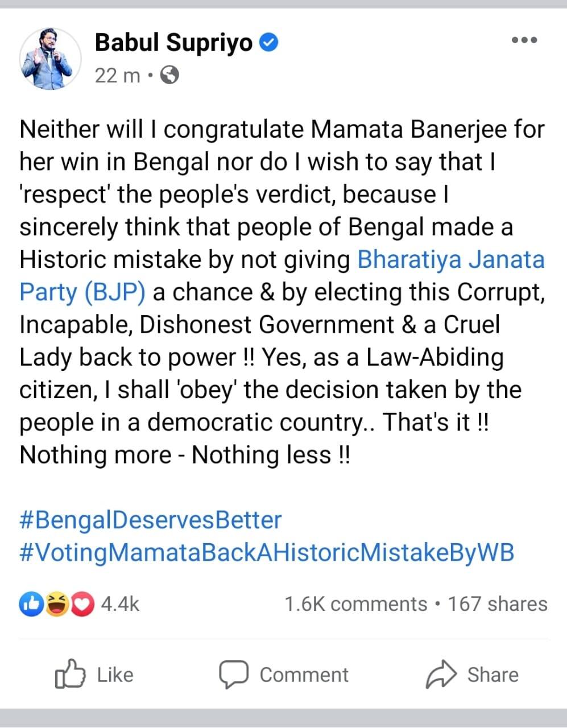Click the blue verified badge

(268, 42)
